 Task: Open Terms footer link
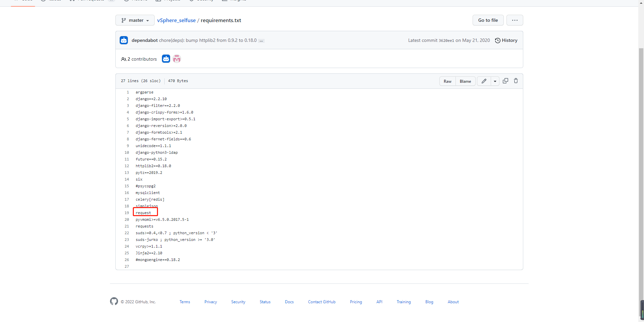point(185,302)
